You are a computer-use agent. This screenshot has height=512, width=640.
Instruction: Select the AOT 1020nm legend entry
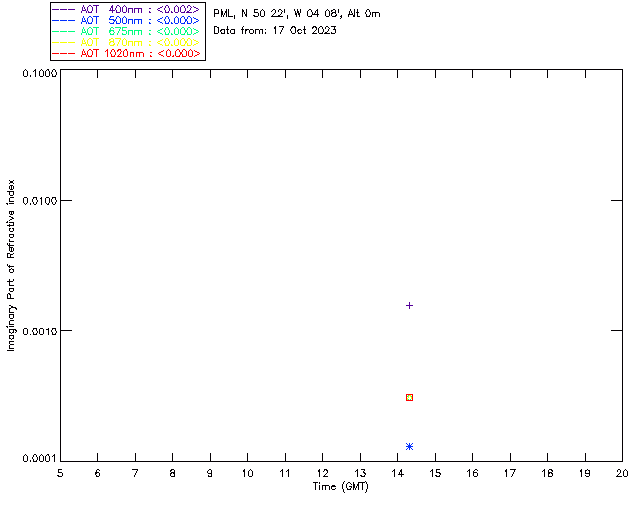click(126, 53)
